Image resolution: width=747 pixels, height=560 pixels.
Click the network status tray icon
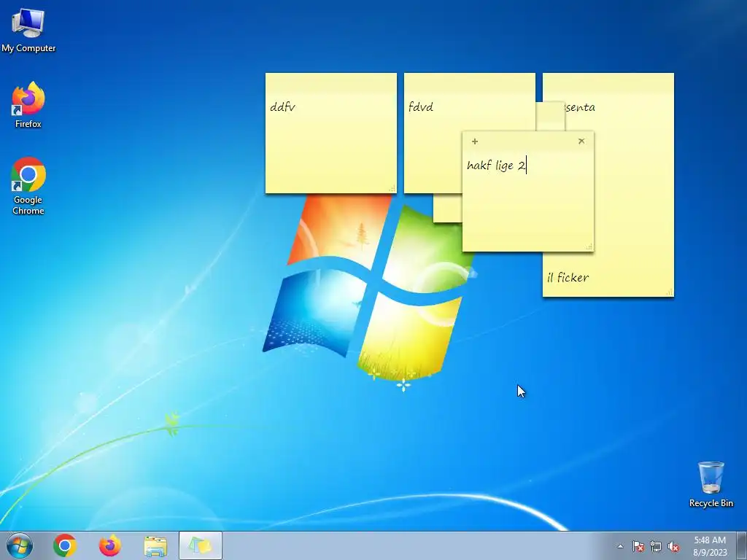(656, 546)
